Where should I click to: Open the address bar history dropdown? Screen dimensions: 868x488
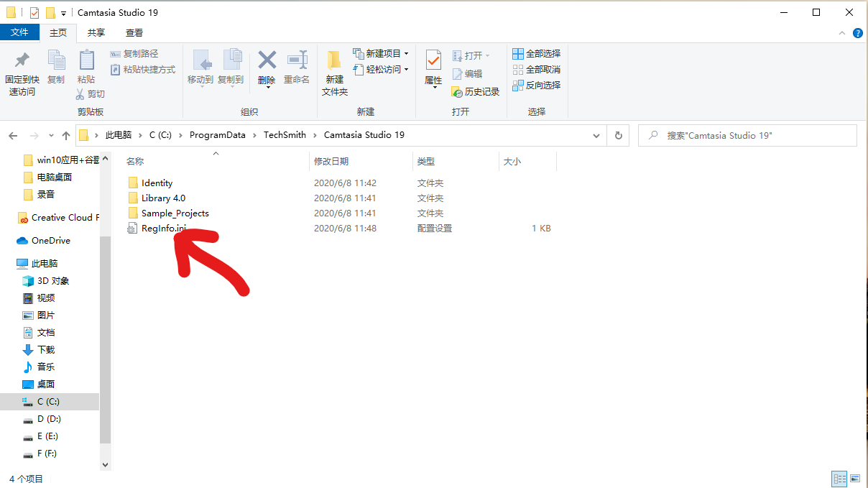point(596,135)
